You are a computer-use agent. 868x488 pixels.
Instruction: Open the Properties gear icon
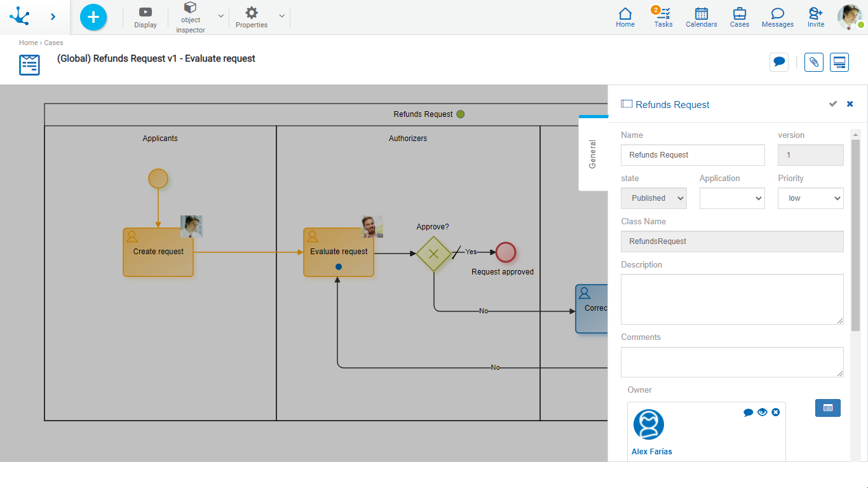252,13
